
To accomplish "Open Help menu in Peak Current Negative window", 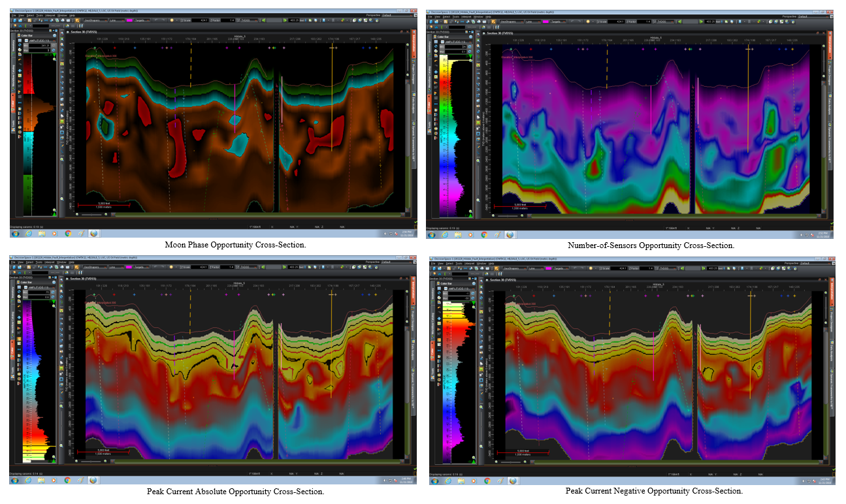I will coord(491,264).
